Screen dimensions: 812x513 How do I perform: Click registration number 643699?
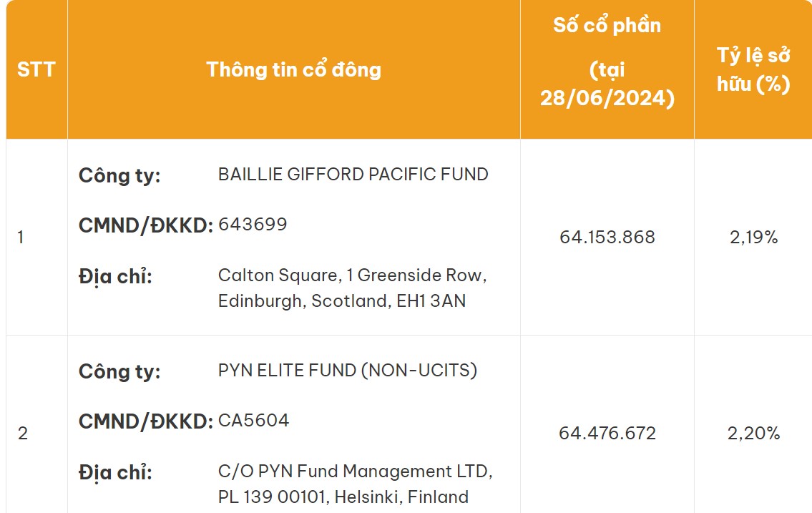point(253,224)
